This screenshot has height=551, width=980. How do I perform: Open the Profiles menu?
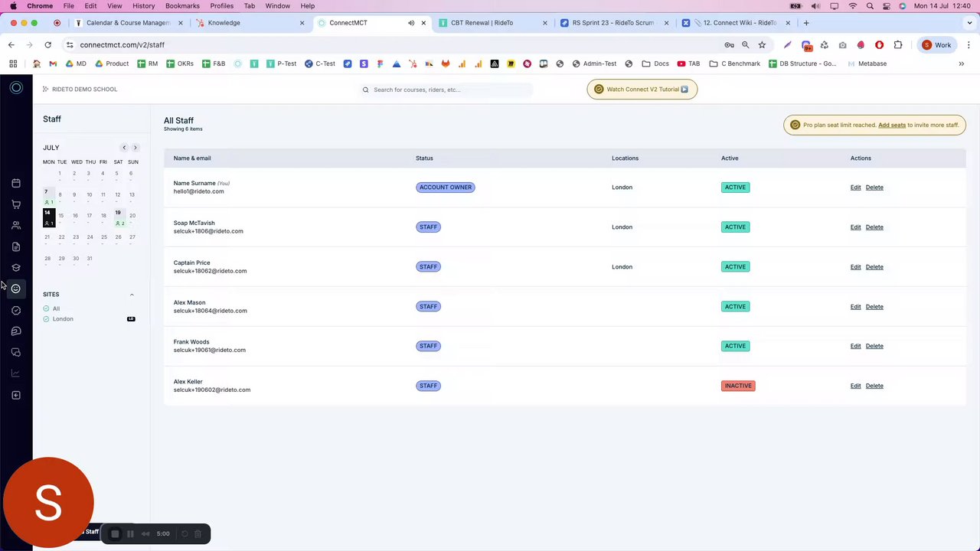click(222, 6)
